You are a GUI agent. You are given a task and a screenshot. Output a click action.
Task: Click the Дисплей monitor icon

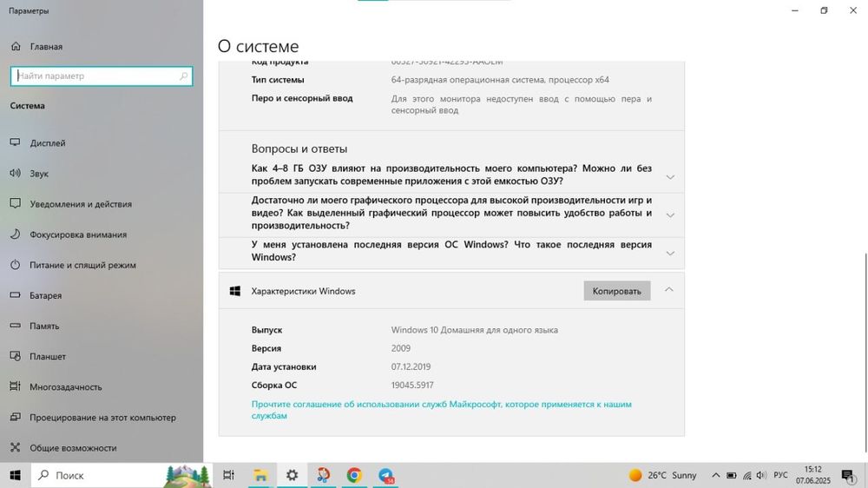(x=16, y=142)
